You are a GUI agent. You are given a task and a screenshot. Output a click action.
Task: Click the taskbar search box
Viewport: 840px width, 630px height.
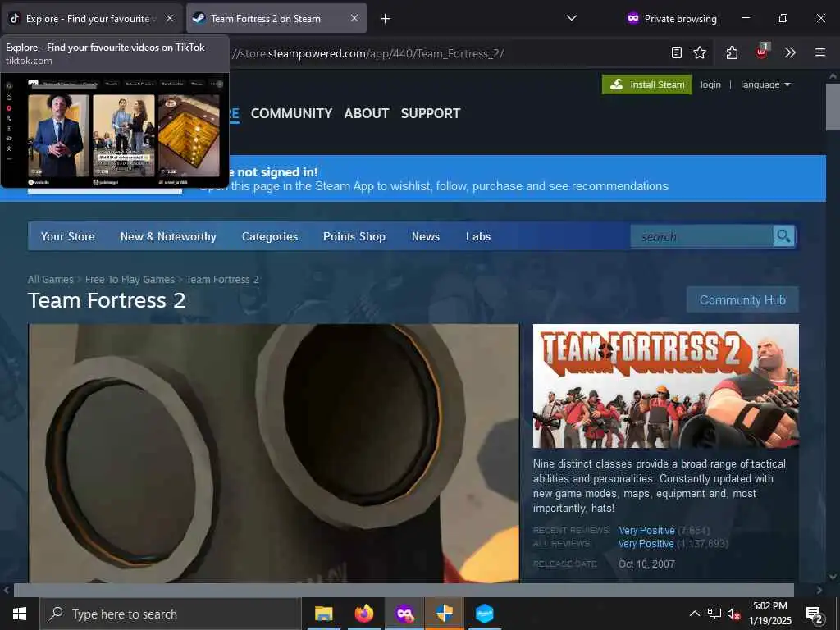(x=171, y=614)
